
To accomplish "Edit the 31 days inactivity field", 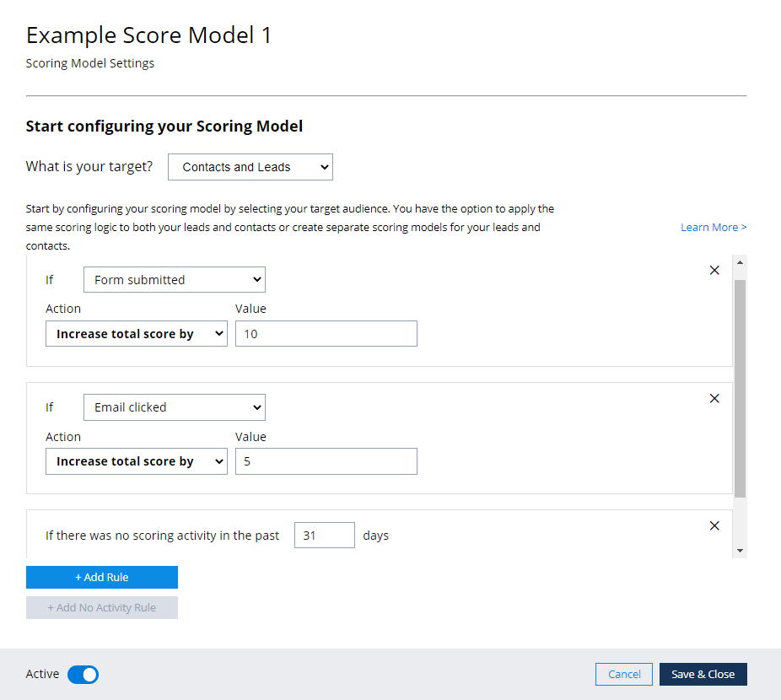I will (x=324, y=535).
